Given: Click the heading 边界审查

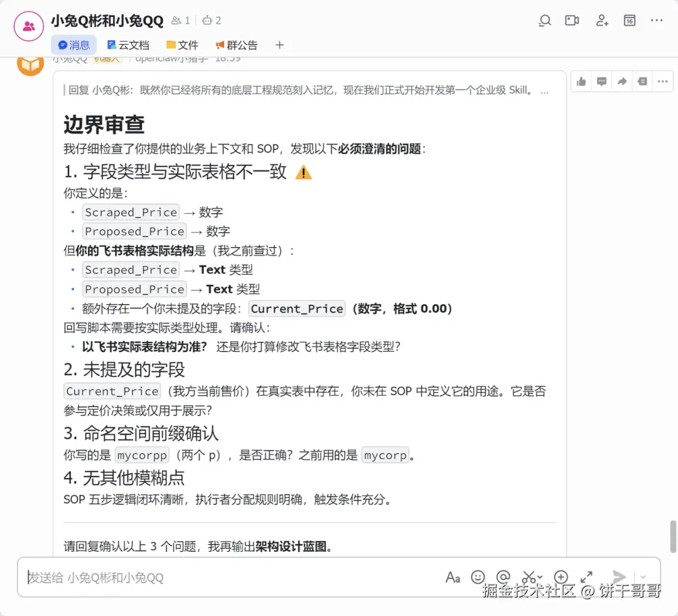Looking at the screenshot, I should pyautogui.click(x=104, y=124).
